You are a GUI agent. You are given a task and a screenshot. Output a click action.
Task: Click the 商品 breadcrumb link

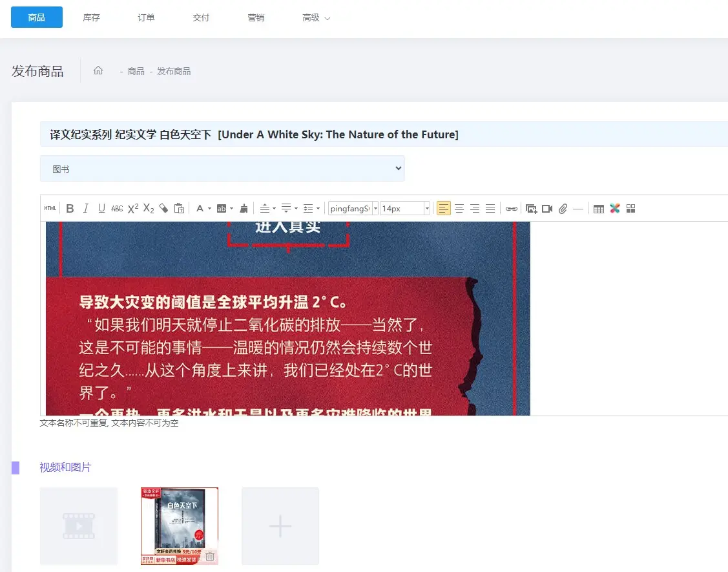tap(136, 71)
